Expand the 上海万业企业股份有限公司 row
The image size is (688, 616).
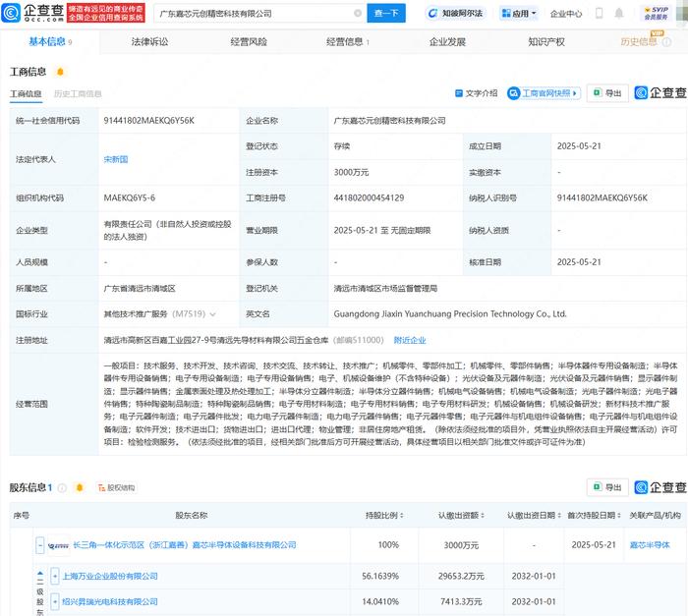(55, 577)
